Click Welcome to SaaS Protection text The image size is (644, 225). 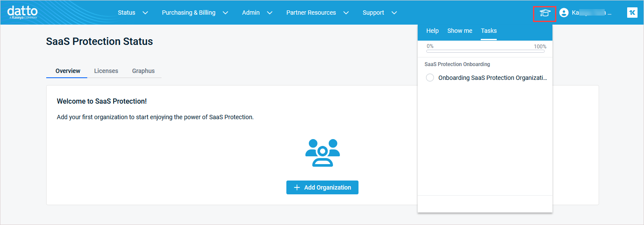click(102, 101)
